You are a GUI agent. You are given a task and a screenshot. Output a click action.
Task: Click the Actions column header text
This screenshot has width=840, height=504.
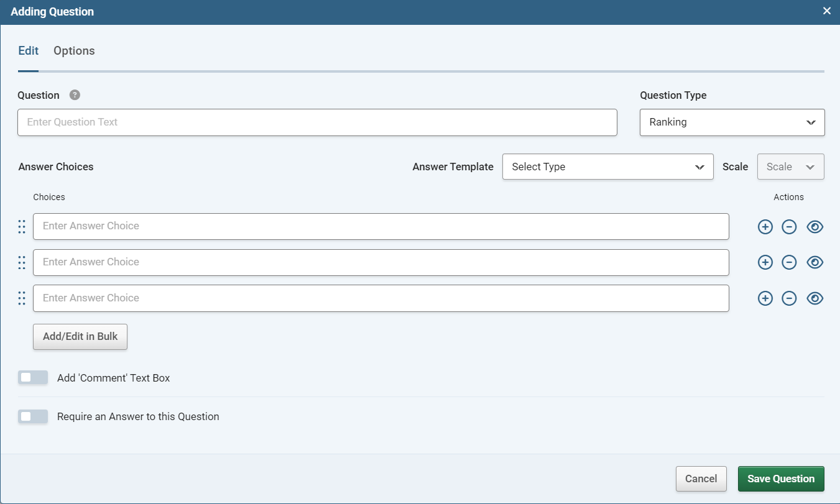click(x=788, y=197)
